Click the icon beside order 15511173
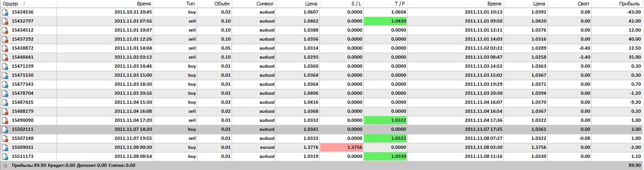 (5, 156)
